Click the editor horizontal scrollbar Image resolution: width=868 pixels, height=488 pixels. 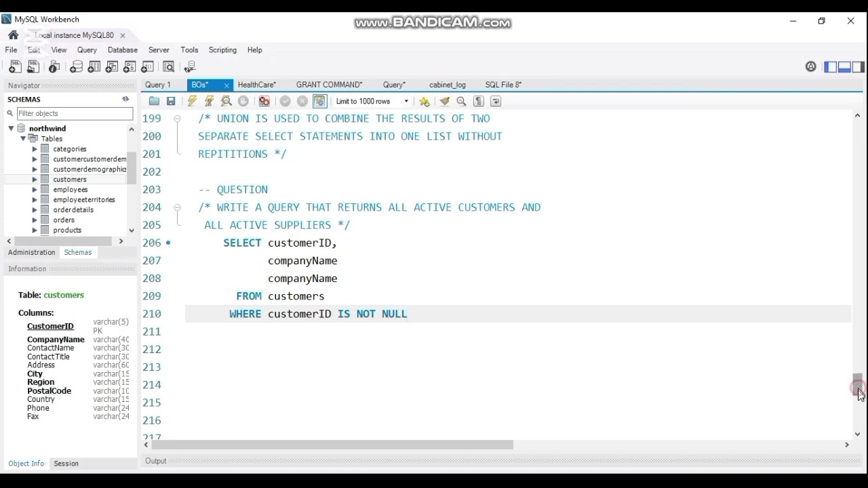pos(332,445)
